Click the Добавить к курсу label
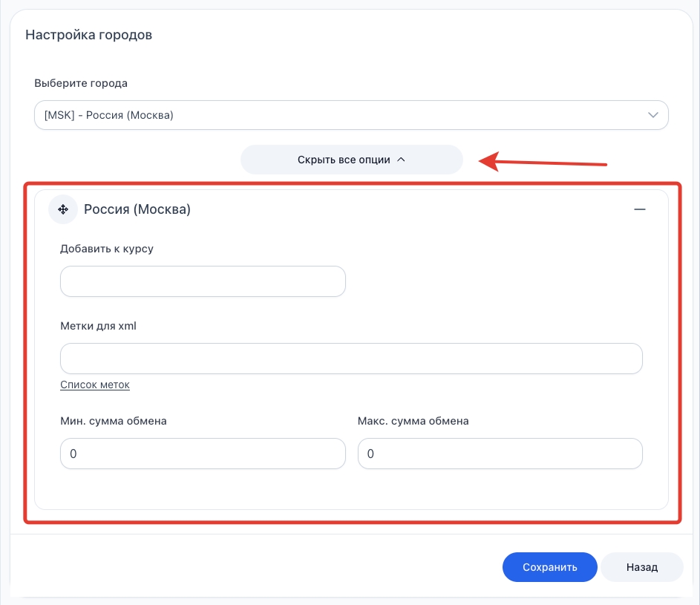This screenshot has width=700, height=605. point(107,249)
